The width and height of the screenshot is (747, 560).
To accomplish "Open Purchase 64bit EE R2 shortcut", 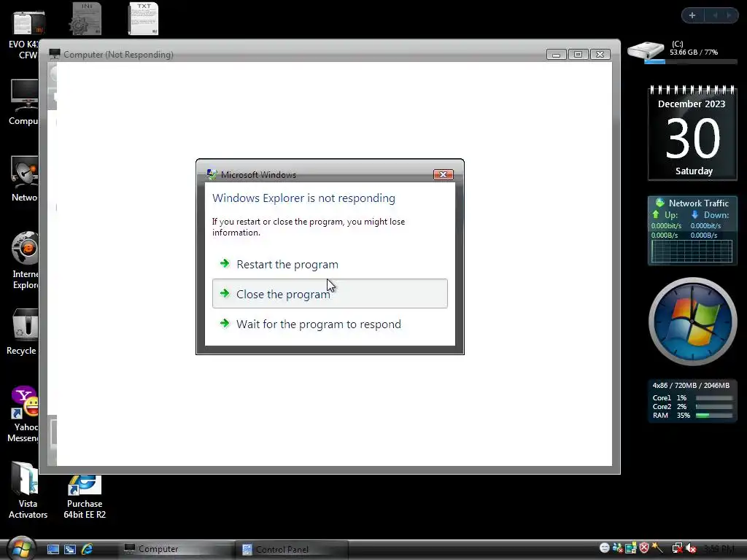I will coord(85,497).
